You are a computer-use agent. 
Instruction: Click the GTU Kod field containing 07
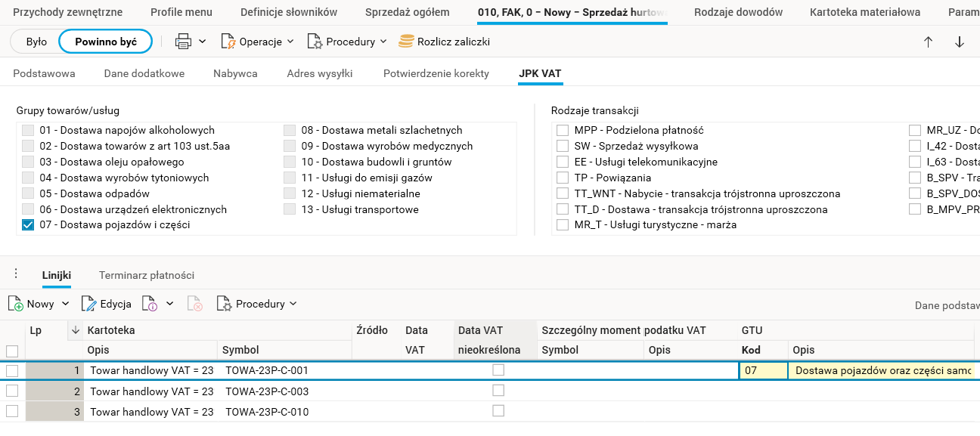tap(762, 370)
